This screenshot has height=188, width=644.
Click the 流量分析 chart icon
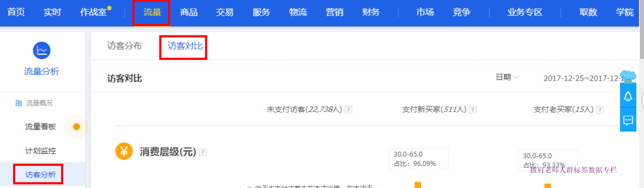[x=41, y=50]
